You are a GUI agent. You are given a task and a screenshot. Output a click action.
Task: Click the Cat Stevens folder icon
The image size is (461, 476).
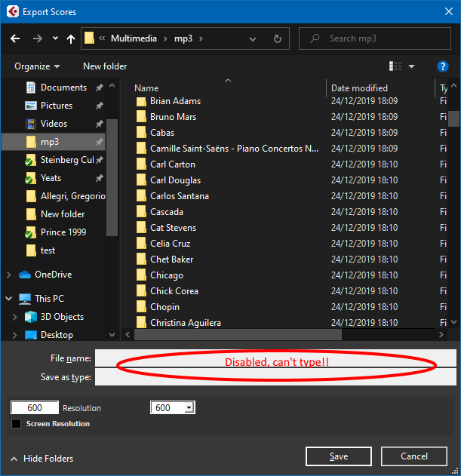[x=141, y=228]
